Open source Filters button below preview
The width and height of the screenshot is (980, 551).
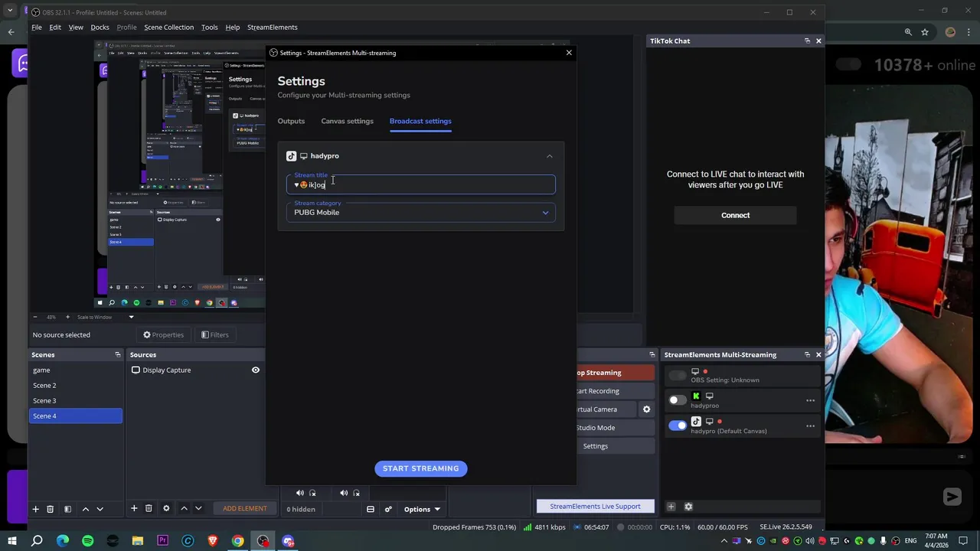coord(214,335)
